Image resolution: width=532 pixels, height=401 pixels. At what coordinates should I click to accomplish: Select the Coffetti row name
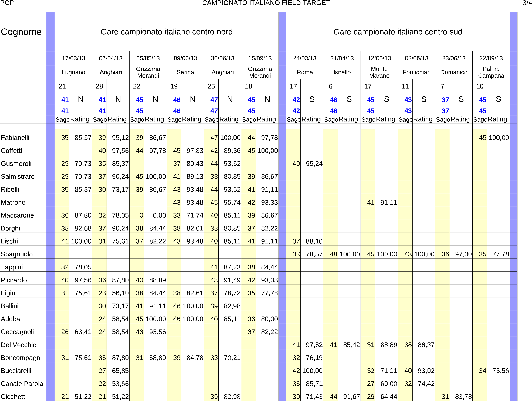11,151
